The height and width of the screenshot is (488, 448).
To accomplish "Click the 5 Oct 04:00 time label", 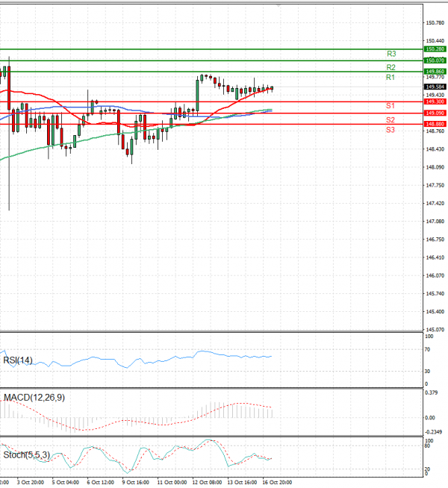I will click(x=65, y=482).
